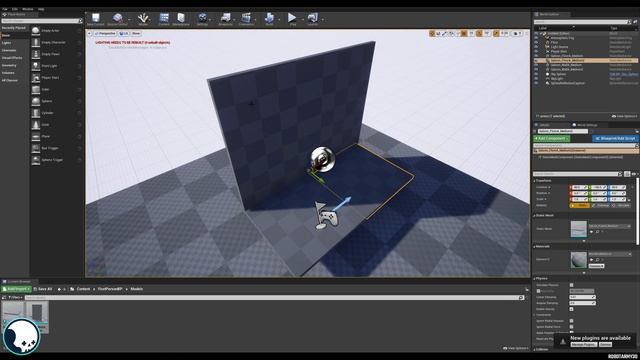Screen dimensions: 640x360
Task: Click the Launch toolbar icon
Action: (313, 18)
